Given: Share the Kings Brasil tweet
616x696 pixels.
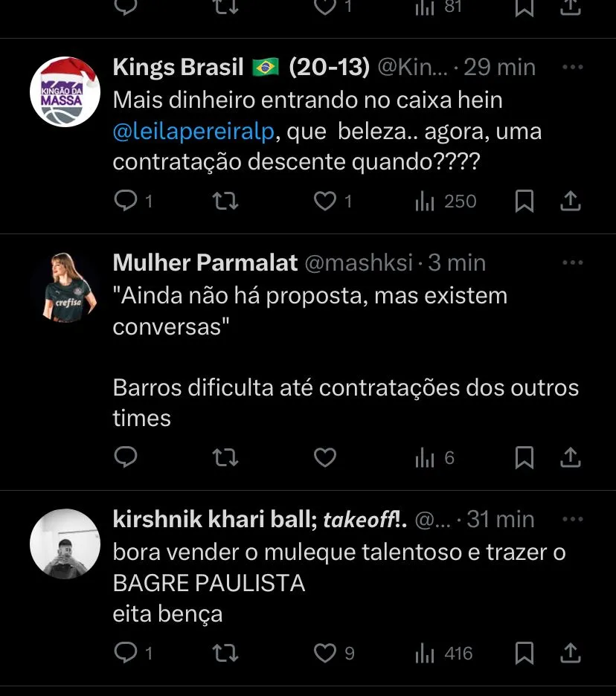Looking at the screenshot, I should 570,202.
